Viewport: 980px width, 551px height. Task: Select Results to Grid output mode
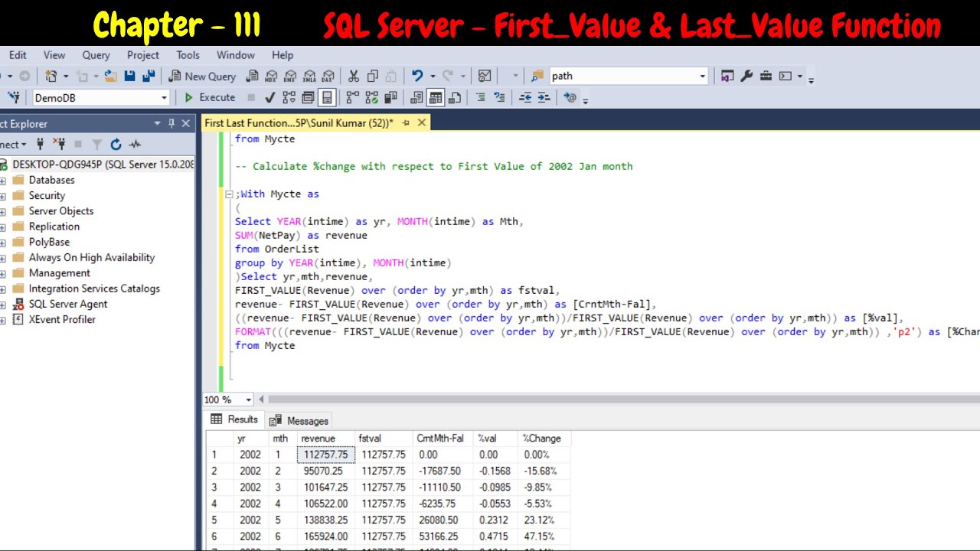click(436, 97)
